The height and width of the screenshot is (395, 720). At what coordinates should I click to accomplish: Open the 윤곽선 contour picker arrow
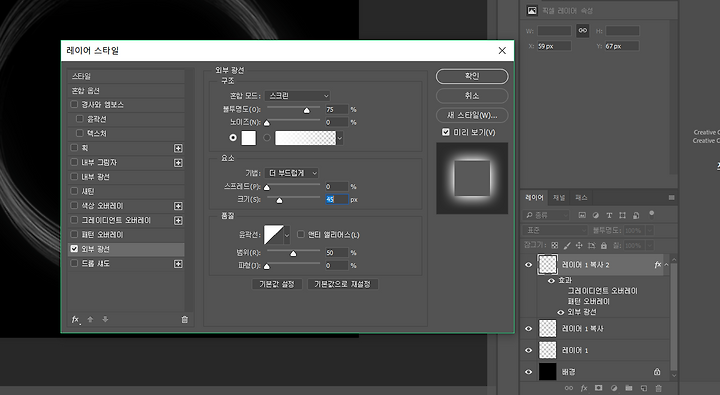coord(287,235)
